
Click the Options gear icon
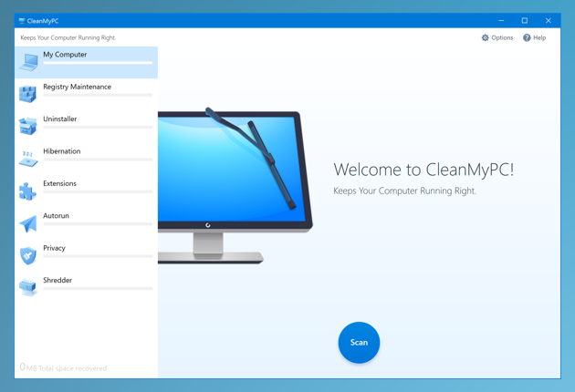point(486,37)
